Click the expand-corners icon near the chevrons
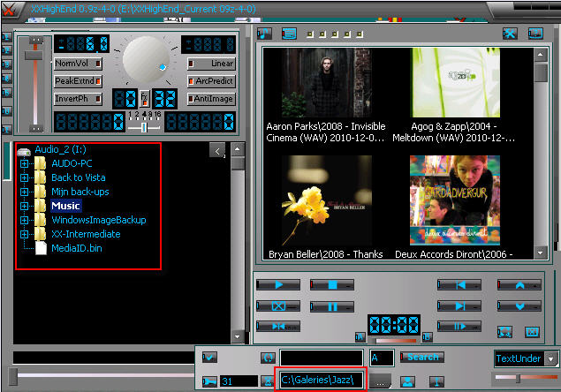Screen dimensions: 561x392 [504, 332]
